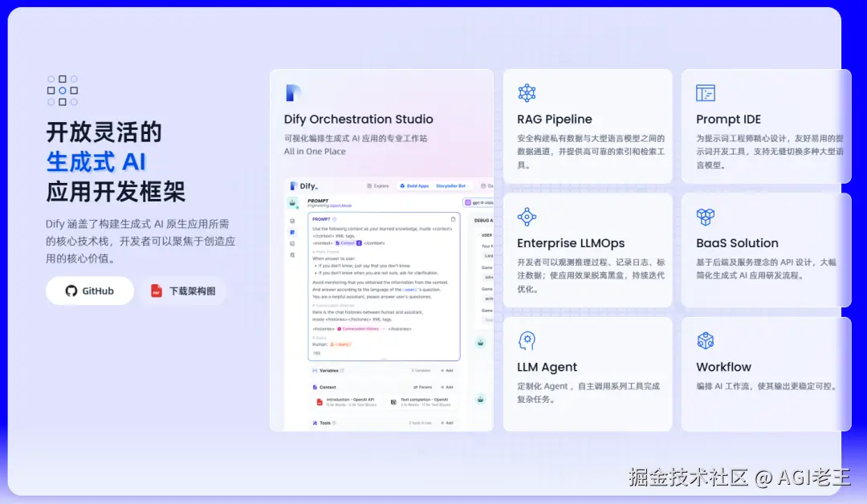This screenshot has height=504, width=867.
Task: Click the 下载架构图 download button
Action: click(x=183, y=291)
